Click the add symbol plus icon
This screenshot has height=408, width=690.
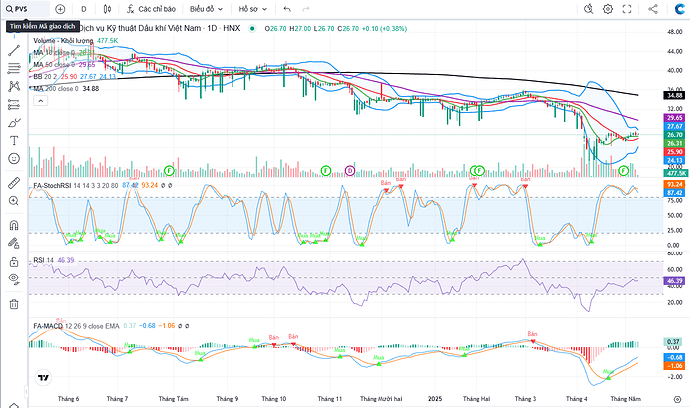(58, 8)
